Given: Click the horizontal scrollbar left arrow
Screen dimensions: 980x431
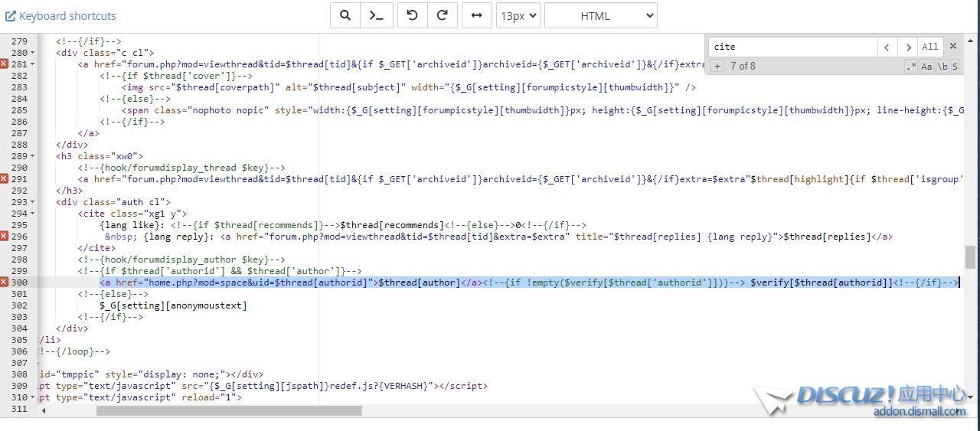Looking at the screenshot, I should (43, 411).
